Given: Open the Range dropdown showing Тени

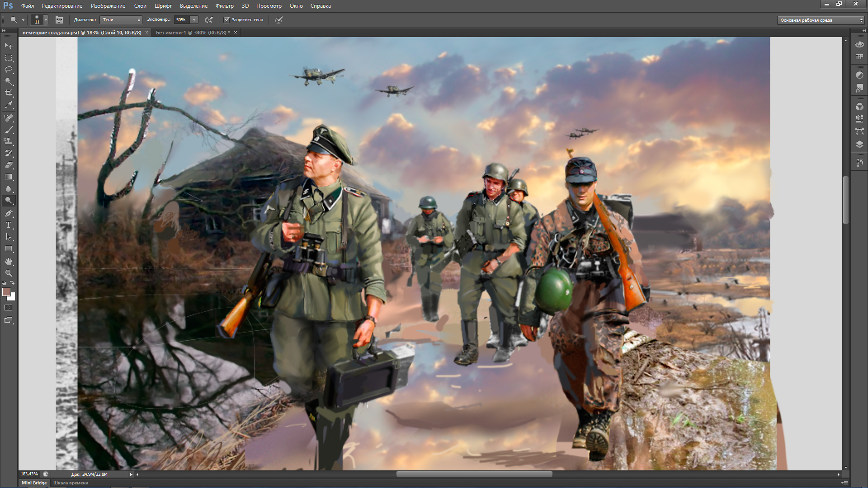Looking at the screenshot, I should point(121,20).
